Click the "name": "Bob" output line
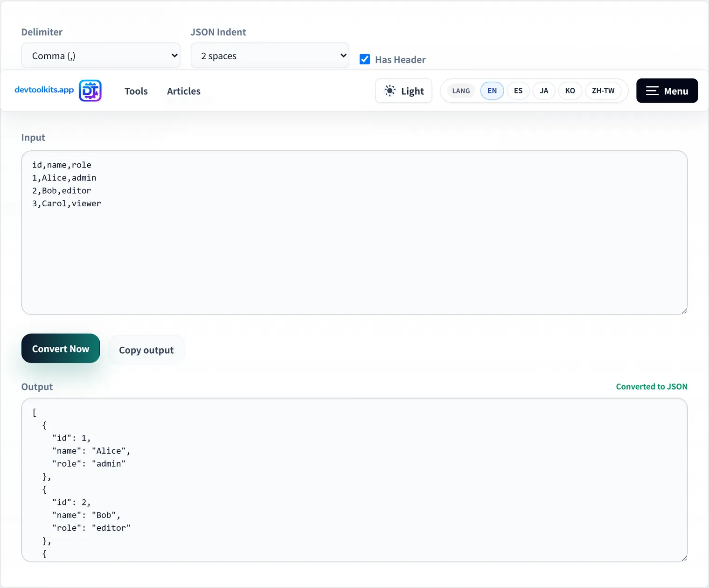 [x=86, y=515]
